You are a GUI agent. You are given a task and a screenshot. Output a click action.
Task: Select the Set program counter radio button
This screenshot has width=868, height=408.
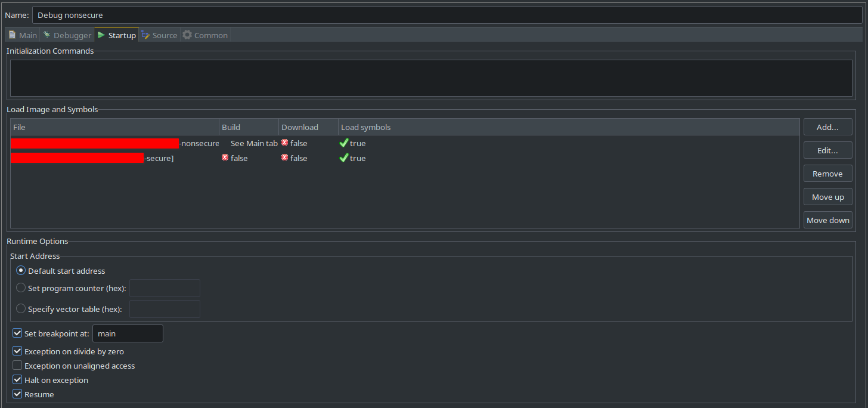[x=21, y=288]
